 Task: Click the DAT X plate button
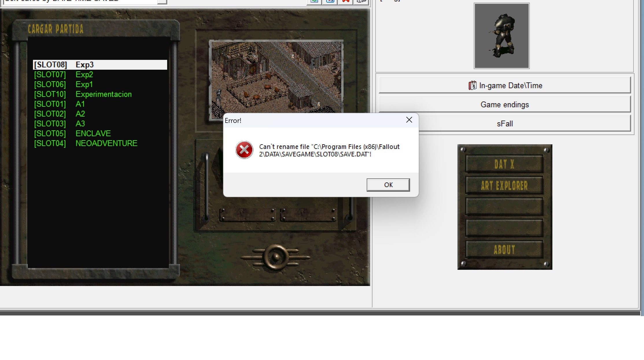tap(504, 164)
